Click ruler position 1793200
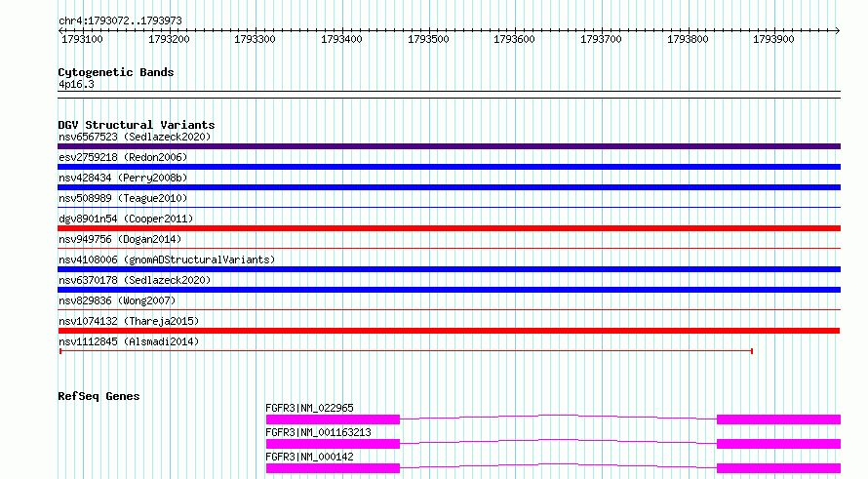Image resolution: width=868 pixels, height=479 pixels. click(169, 39)
